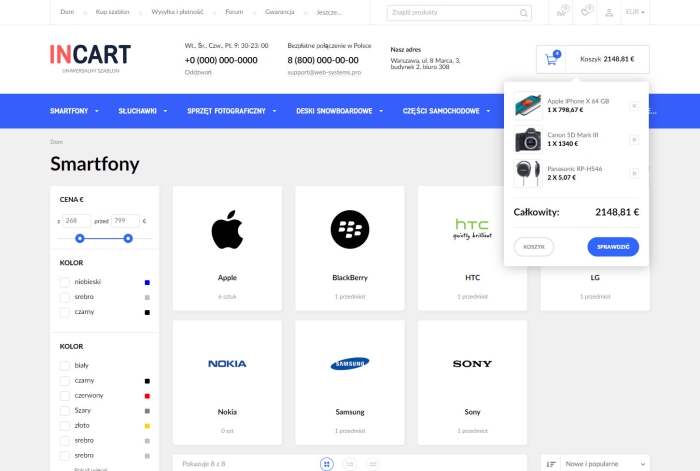Switch to list view layout
This screenshot has height=471, width=700.
(350, 464)
